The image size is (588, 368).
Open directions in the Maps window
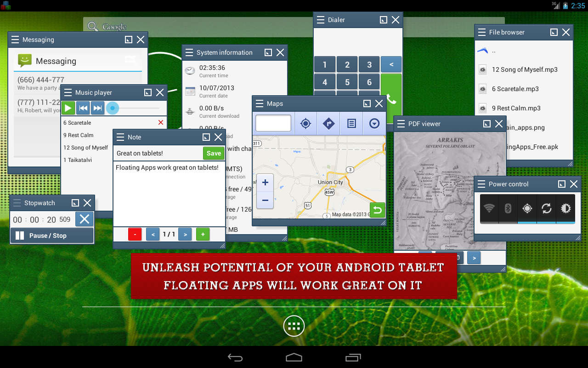point(328,123)
